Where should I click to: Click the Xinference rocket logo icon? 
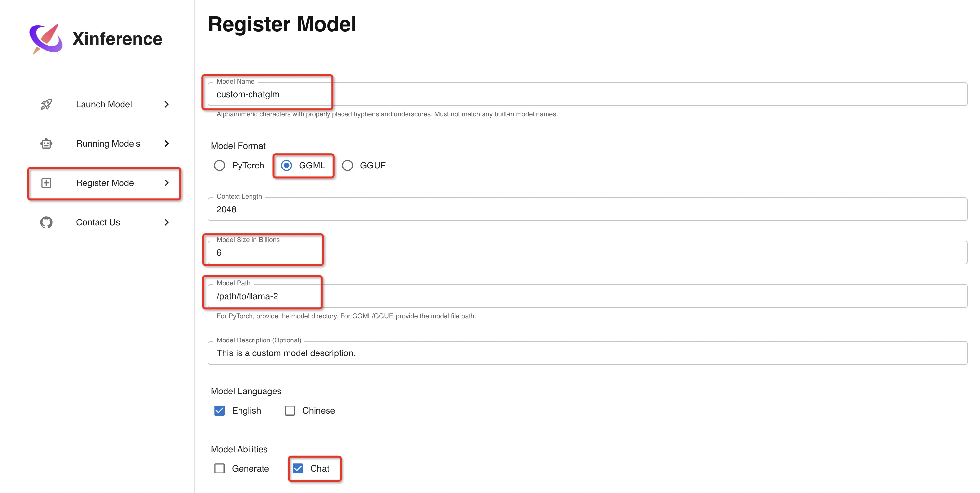pyautogui.click(x=45, y=39)
